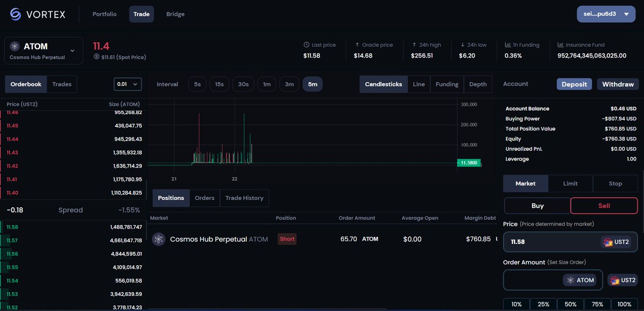644x311 pixels.
Task: Set order size to 50% preset
Action: coord(570,303)
